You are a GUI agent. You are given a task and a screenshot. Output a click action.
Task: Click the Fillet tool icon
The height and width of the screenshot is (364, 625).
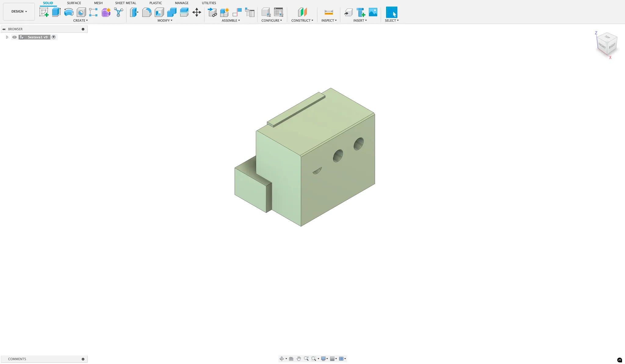click(146, 12)
